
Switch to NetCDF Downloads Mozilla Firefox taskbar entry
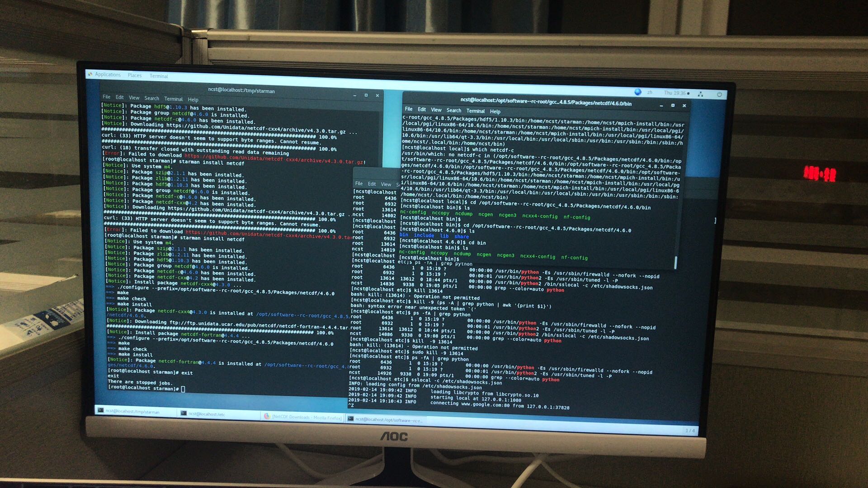pos(302,417)
